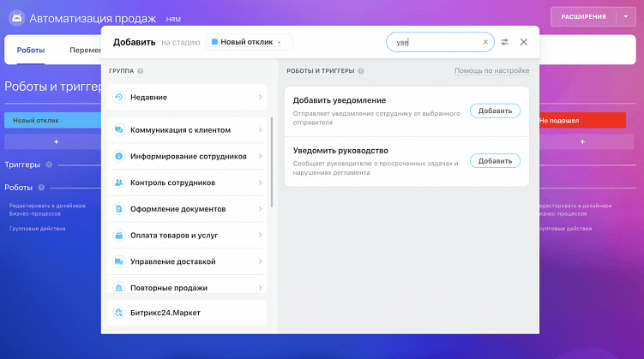Add the Уведомить руководство robot
Viewport: 644px width, 359px height.
(x=495, y=161)
